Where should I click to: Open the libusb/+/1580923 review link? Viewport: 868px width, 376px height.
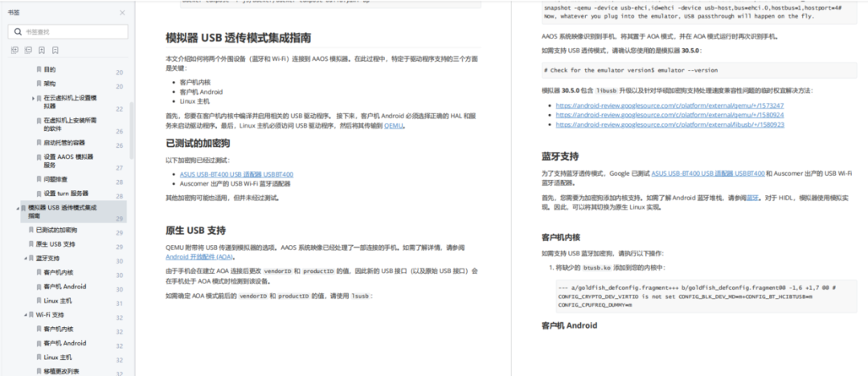[x=669, y=125]
